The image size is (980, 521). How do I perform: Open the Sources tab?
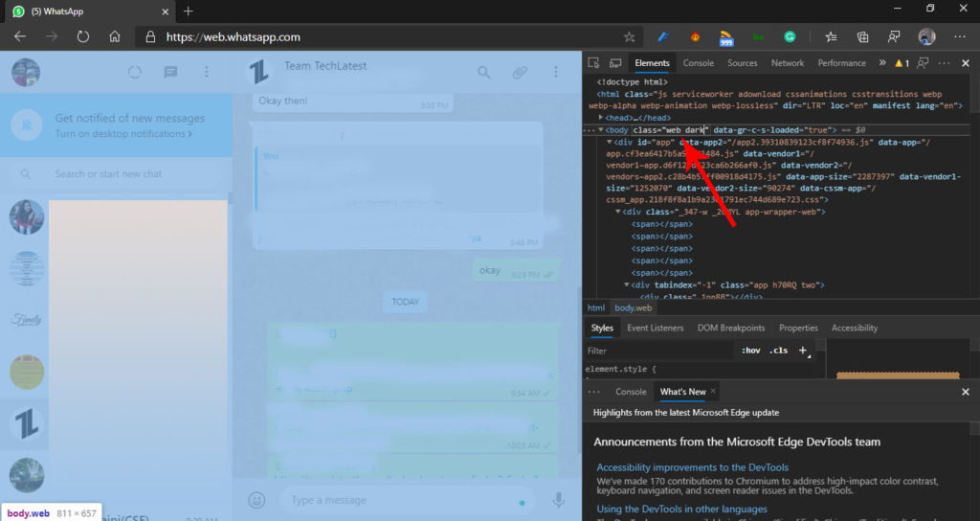[x=742, y=63]
